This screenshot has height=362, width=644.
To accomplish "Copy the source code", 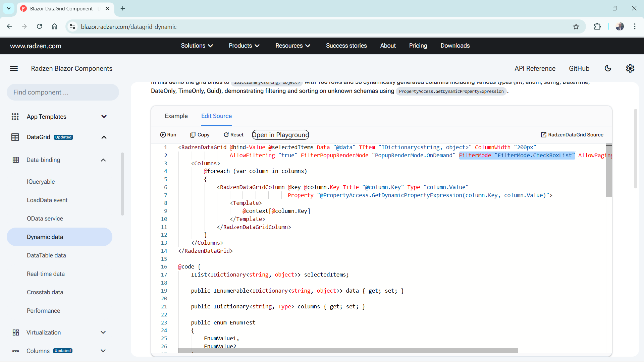I will click(200, 135).
